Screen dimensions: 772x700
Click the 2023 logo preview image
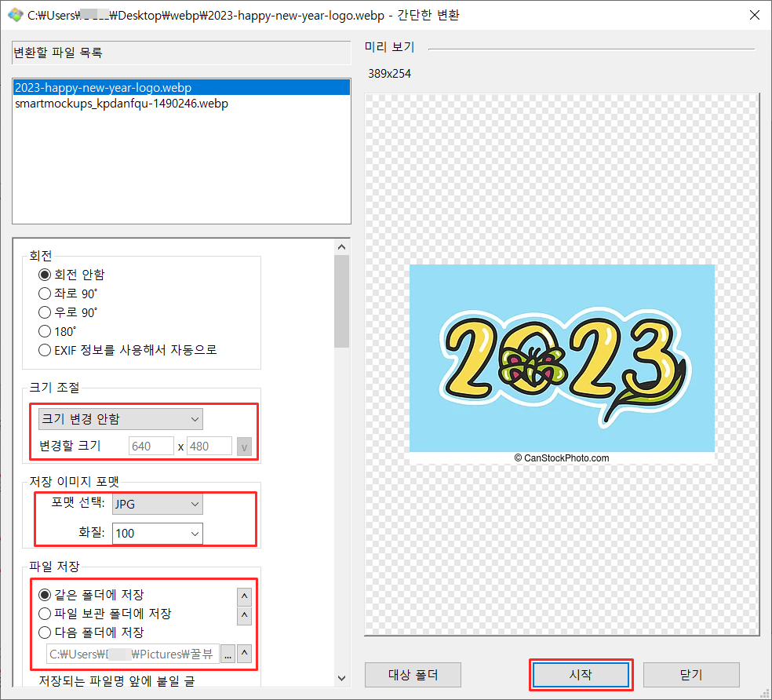pyautogui.click(x=562, y=365)
